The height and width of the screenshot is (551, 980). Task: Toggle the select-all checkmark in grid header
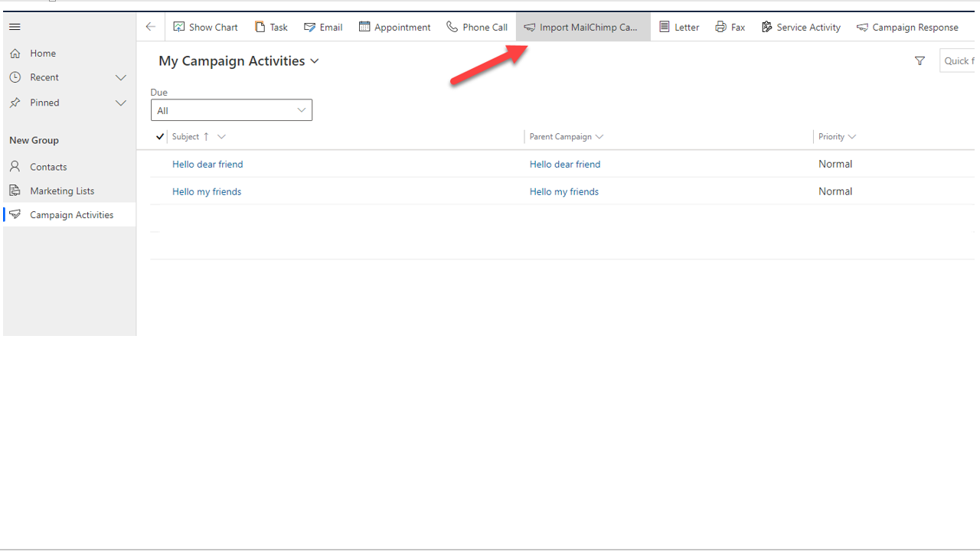coord(159,136)
